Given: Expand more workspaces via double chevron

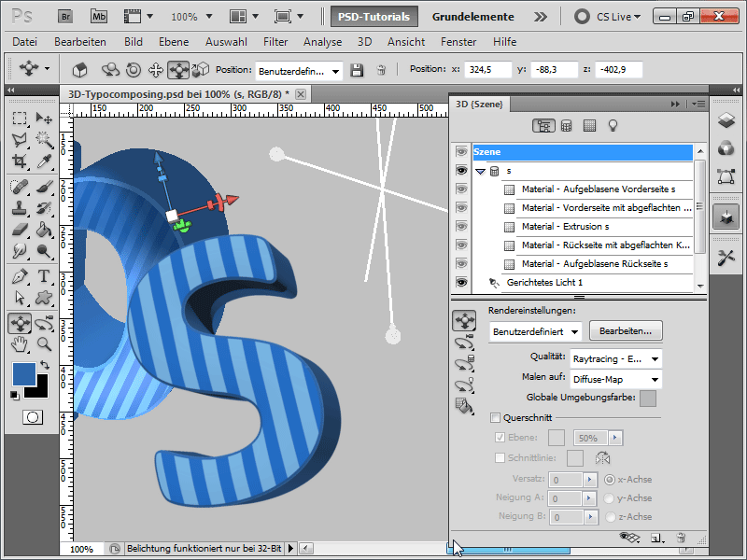Looking at the screenshot, I should pos(541,17).
